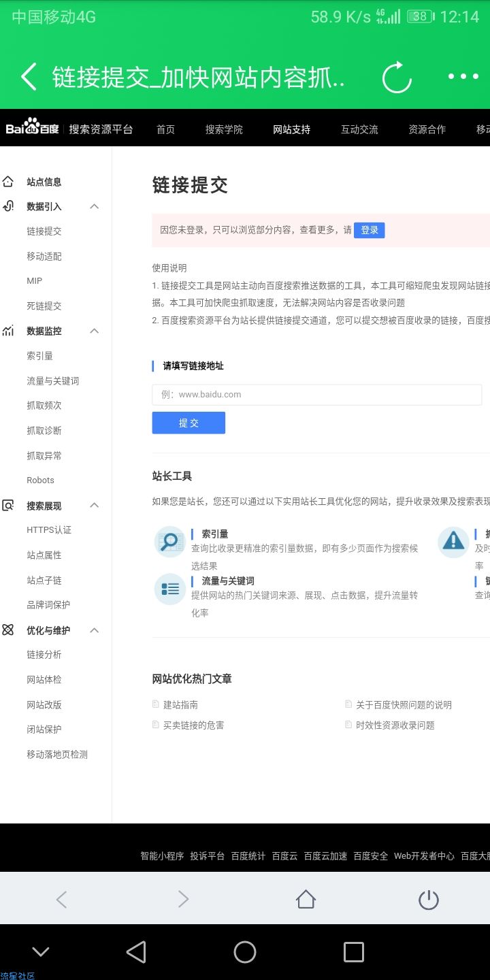Click 百度云加速 footer link
This screenshot has height=980, width=490.
click(325, 856)
